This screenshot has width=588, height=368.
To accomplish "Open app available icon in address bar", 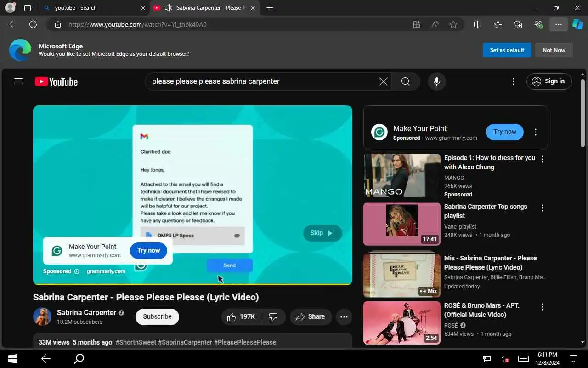I will pos(417,24).
